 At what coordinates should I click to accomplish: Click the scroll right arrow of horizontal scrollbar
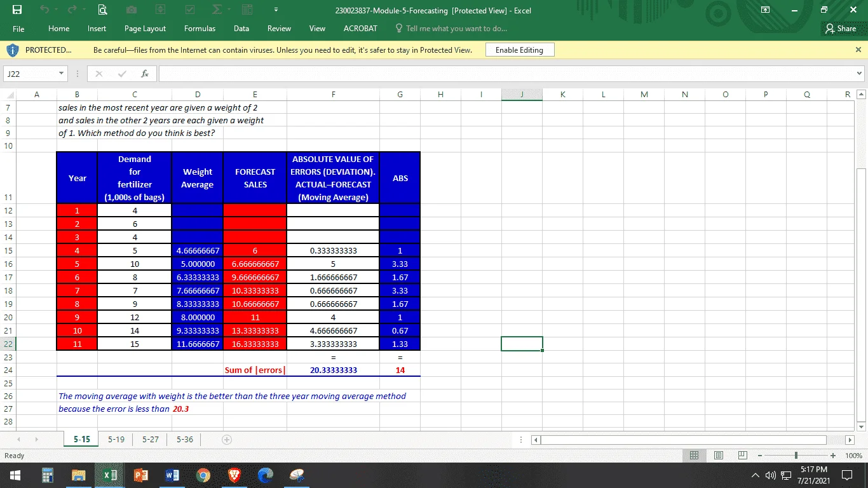851,440
